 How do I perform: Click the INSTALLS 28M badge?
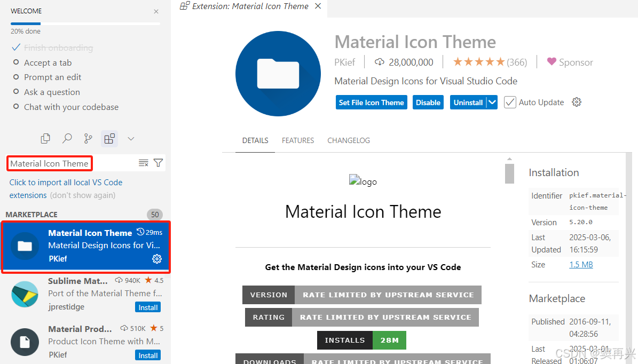pyautogui.click(x=362, y=340)
